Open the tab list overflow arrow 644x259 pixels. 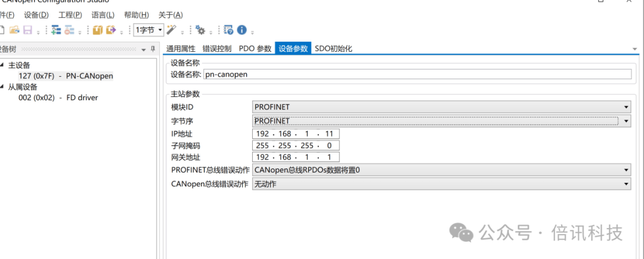636,49
